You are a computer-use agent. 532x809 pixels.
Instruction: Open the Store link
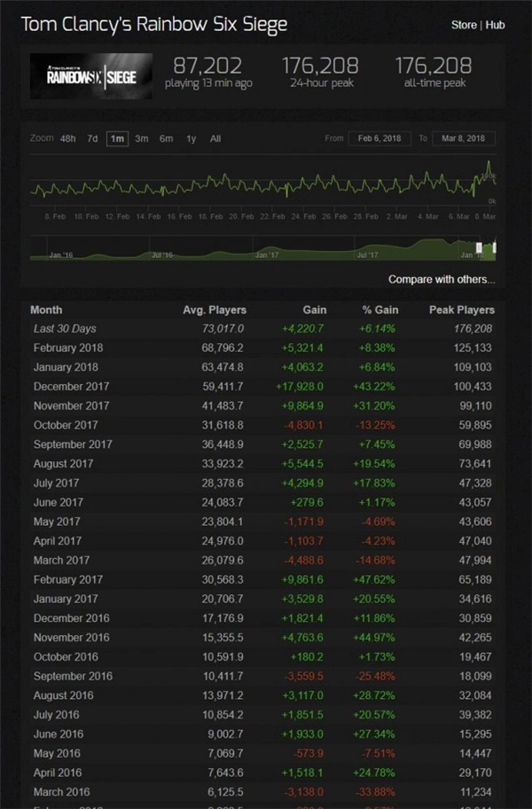tap(464, 25)
